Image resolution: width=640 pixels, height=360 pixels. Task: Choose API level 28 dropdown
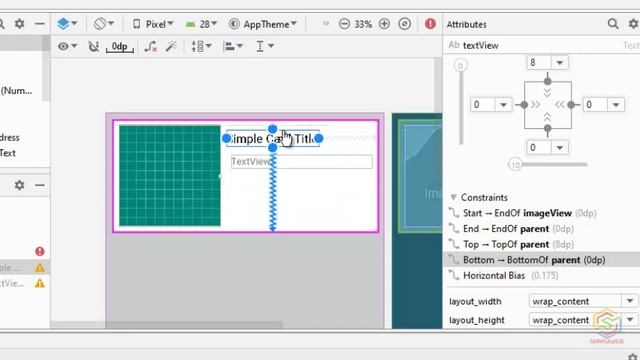tap(201, 24)
